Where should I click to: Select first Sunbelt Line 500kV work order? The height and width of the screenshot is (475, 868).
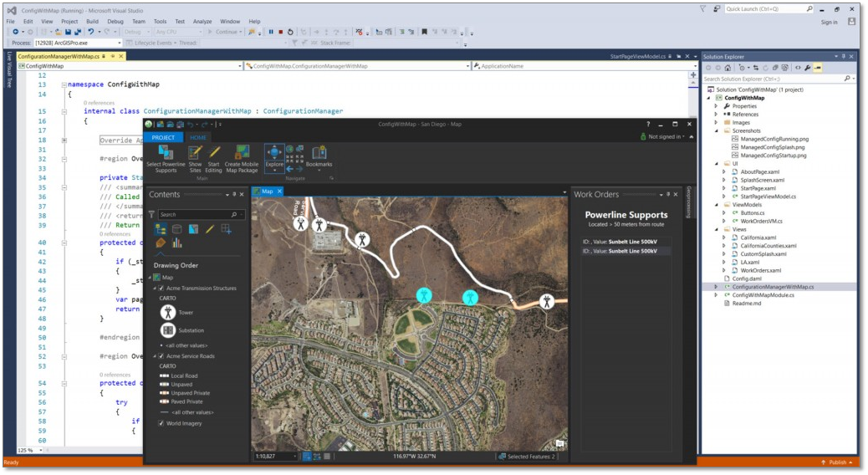click(626, 242)
